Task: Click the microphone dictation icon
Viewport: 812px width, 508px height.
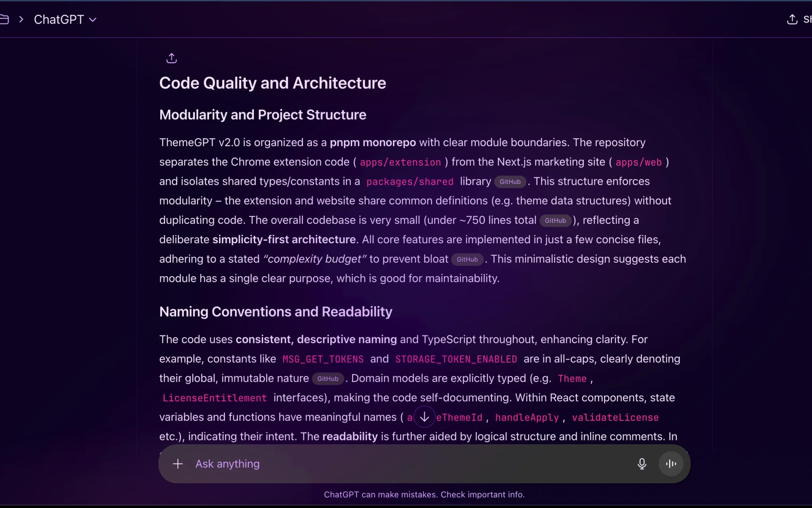Action: coord(642,464)
